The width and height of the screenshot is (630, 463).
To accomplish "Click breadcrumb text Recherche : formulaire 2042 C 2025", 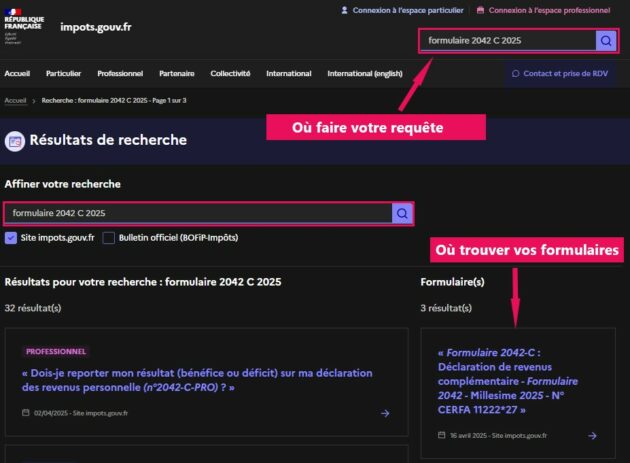I will pos(114,100).
